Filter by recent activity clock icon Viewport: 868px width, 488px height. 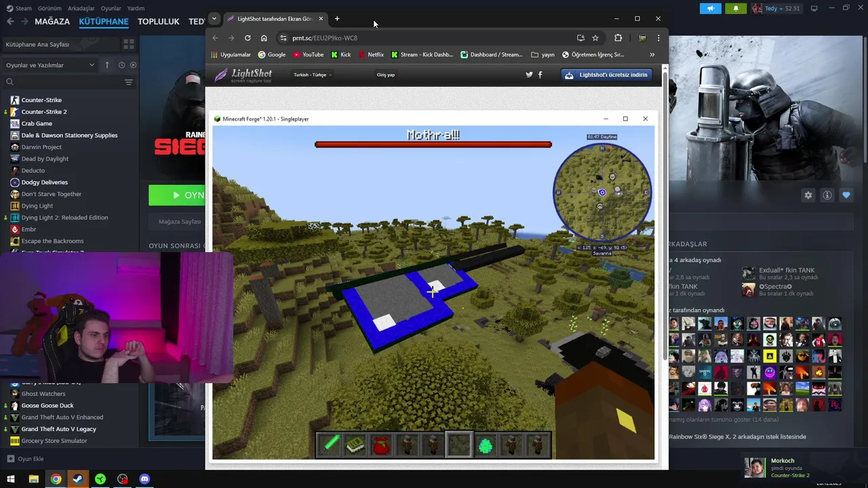(x=121, y=65)
